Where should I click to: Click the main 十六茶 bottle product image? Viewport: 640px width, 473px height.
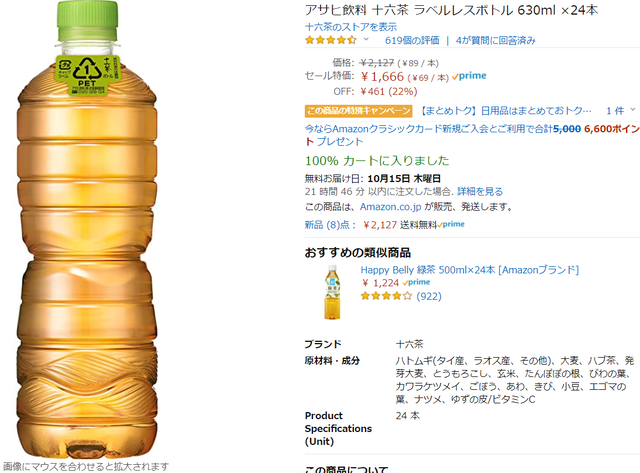coord(87,230)
